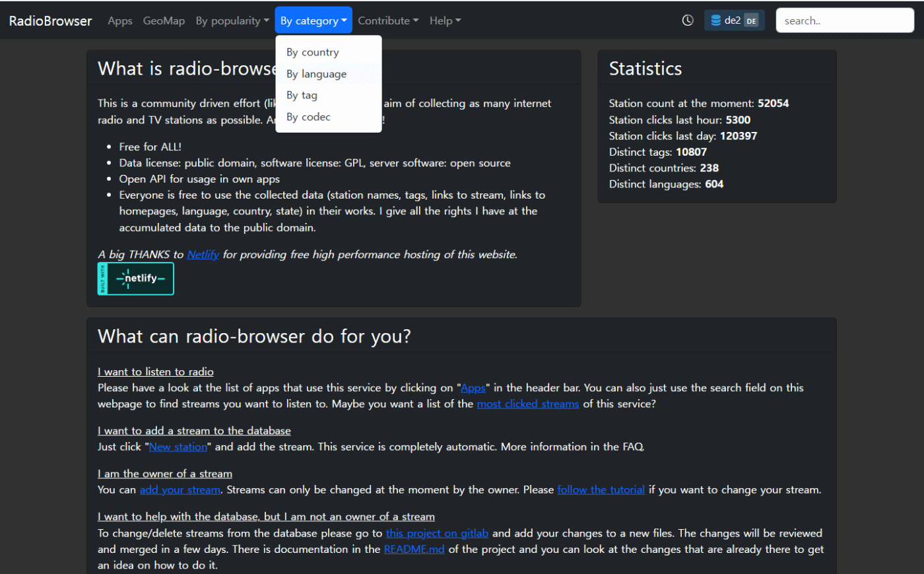Expand the By popularity dropdown
This screenshot has width=924, height=574.
pos(232,21)
